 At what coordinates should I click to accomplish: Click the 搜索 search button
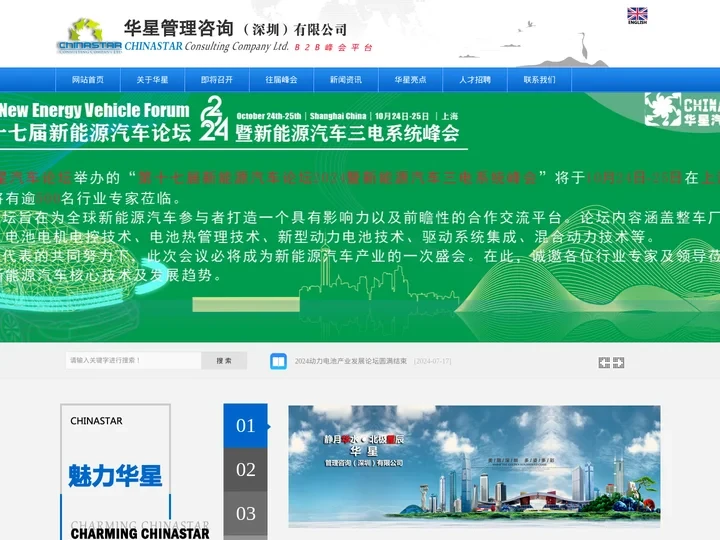224,360
